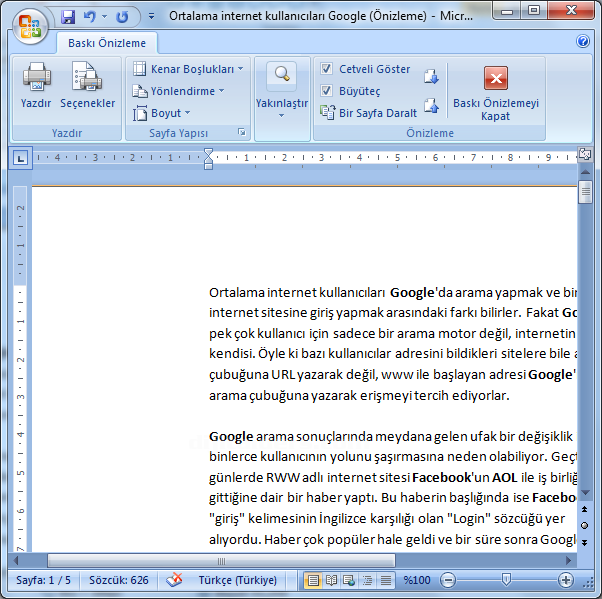Click vertical scrollbar down arrow
Screen dimensions: 602x599
click(x=585, y=493)
